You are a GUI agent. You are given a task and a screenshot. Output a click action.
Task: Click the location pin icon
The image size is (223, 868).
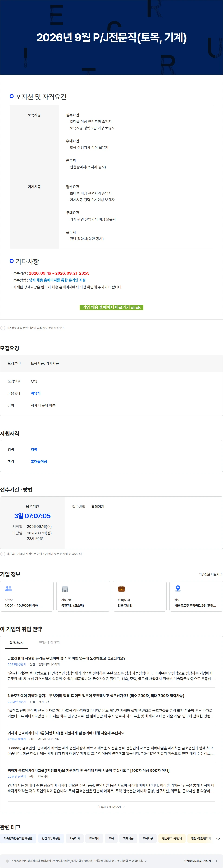click(178, 588)
